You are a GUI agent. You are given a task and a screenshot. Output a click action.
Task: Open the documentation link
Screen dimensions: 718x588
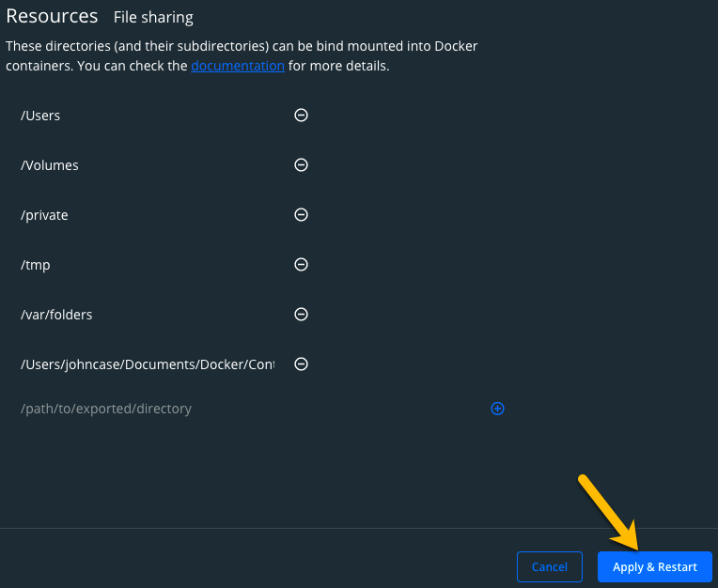click(x=238, y=66)
